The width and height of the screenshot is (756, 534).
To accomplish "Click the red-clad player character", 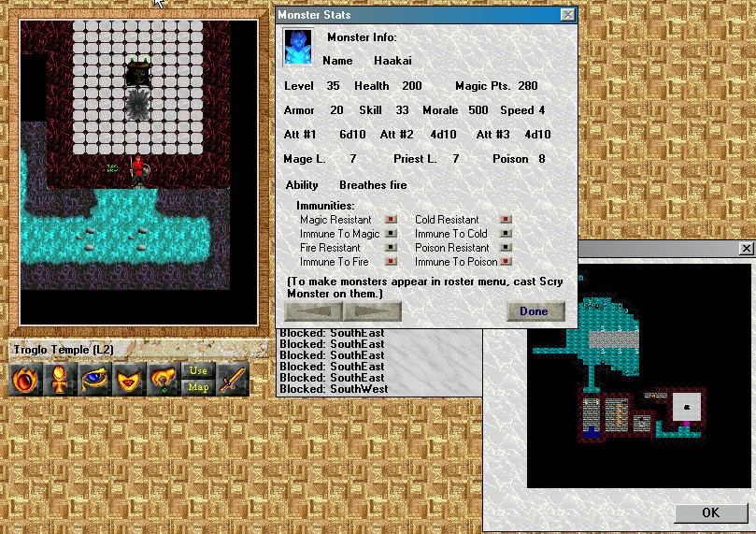I will click(x=139, y=171).
